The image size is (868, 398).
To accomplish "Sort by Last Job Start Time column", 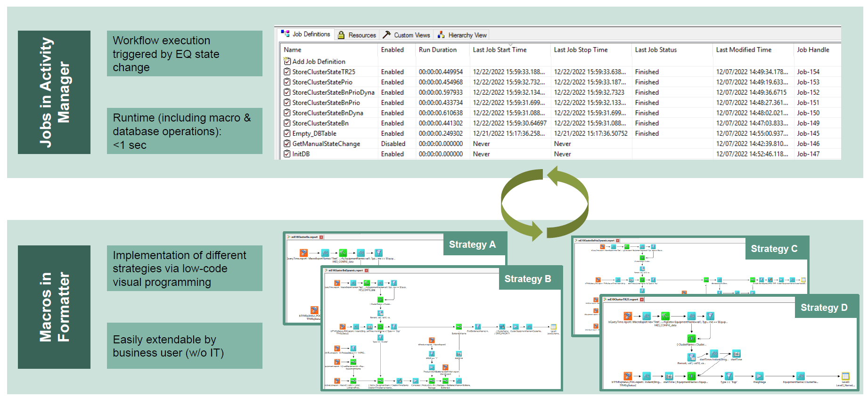I will click(500, 50).
